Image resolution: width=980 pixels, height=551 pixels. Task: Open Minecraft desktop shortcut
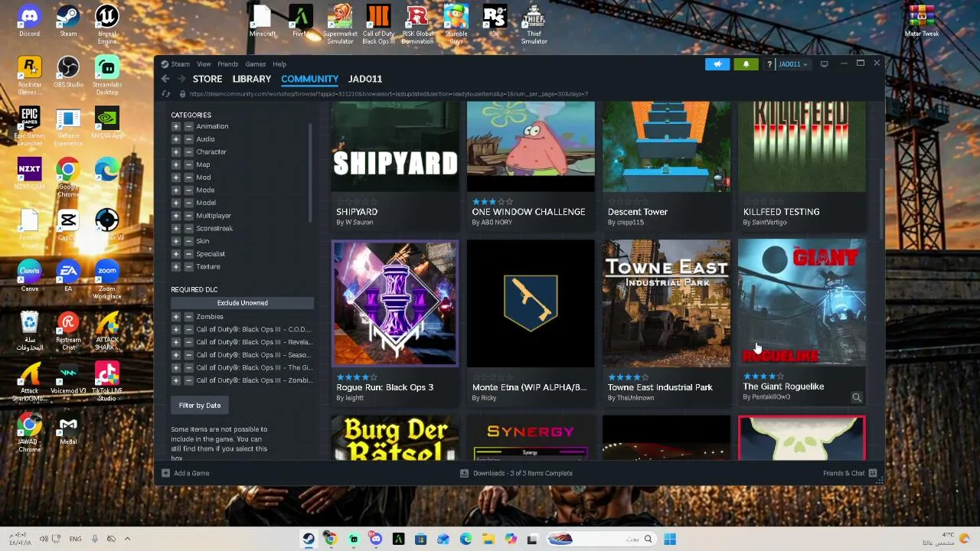click(262, 21)
